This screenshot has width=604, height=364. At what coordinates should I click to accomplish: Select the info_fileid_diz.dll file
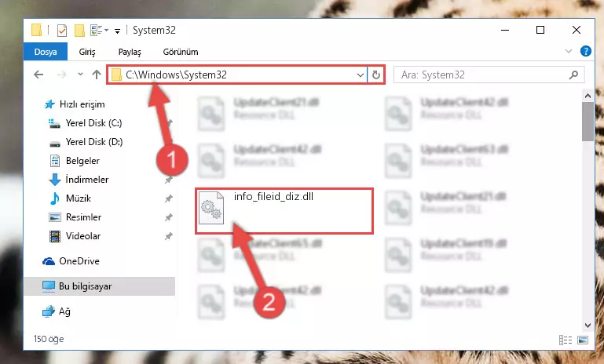click(284, 210)
